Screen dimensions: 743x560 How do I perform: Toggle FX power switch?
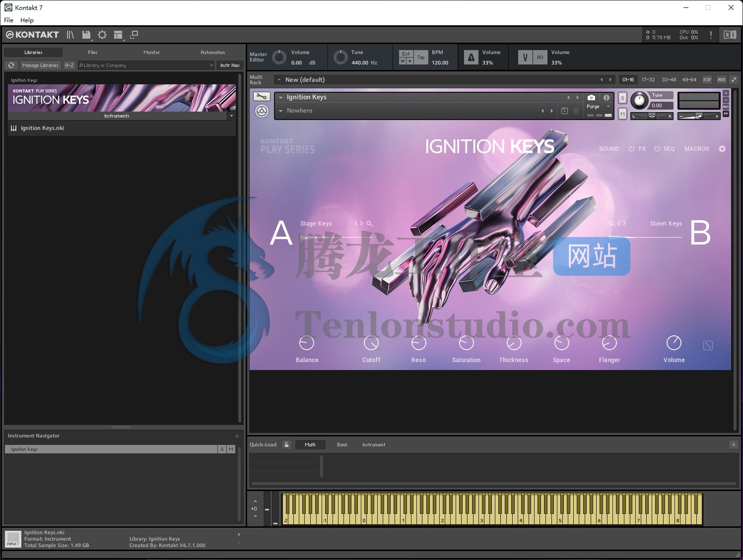[631, 149]
